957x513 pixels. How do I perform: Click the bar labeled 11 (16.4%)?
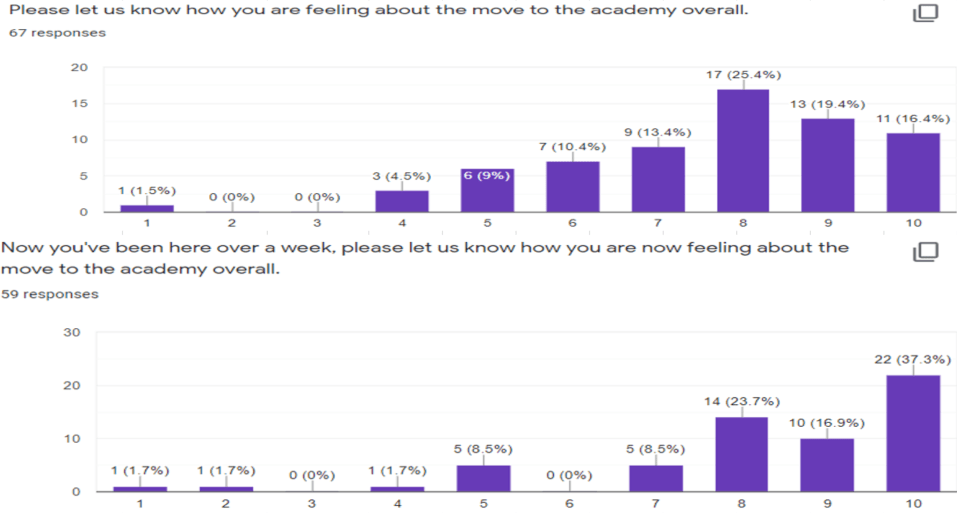click(x=913, y=171)
